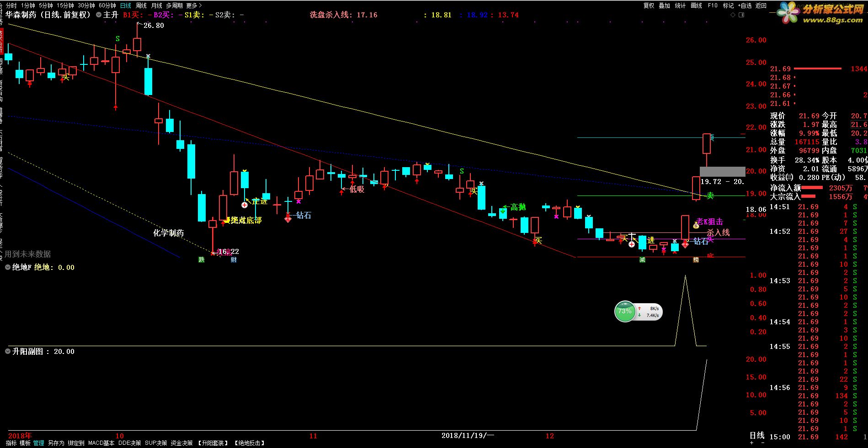Select the 60分钟 period tab
The width and height of the screenshot is (868, 448).
107,5
